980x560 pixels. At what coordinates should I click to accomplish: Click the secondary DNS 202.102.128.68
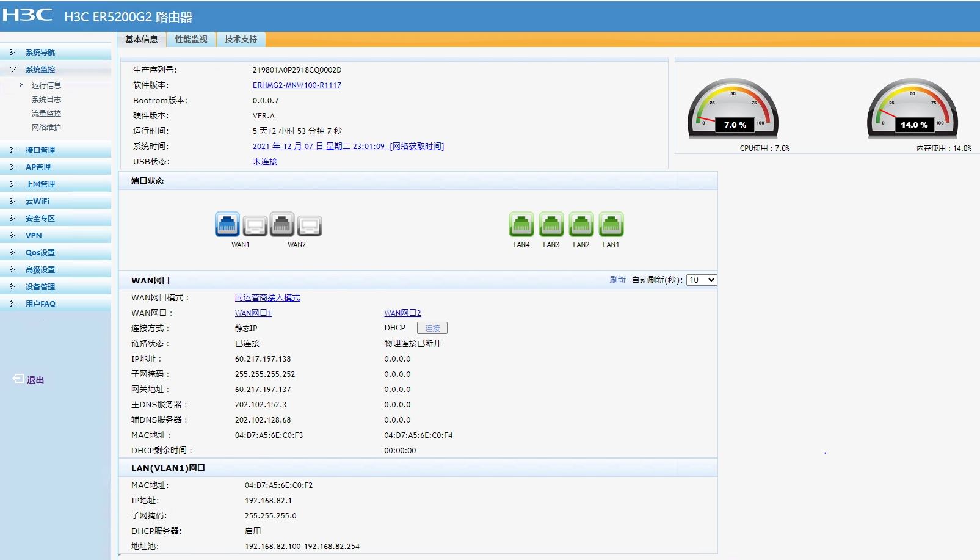263,420
